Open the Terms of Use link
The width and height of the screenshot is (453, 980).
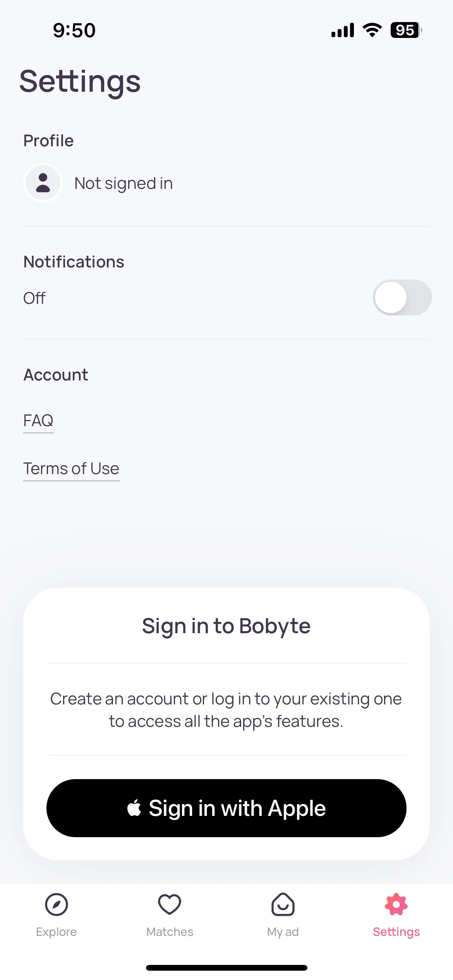coord(71,469)
